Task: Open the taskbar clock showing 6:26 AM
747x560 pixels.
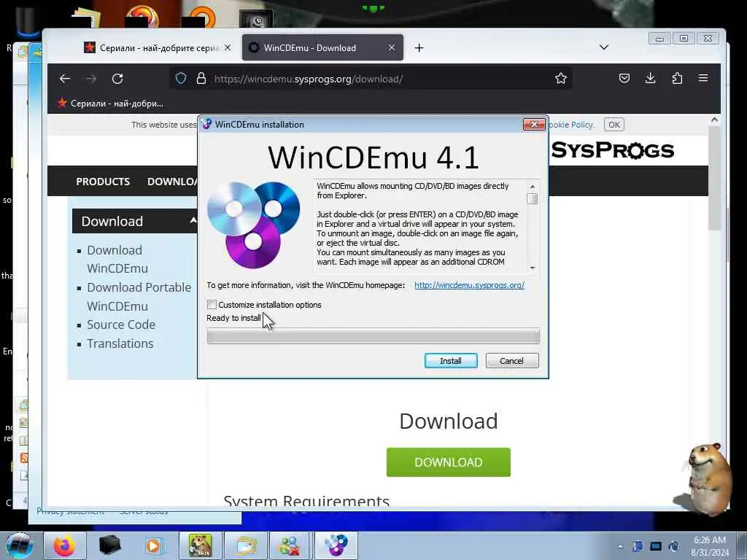Action: tap(709, 546)
